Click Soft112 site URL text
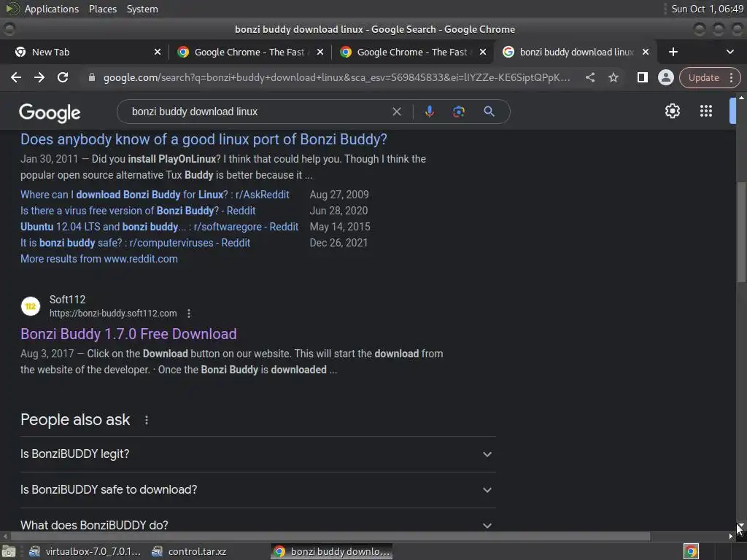Screen dimensions: 747x560 [x=113, y=314]
